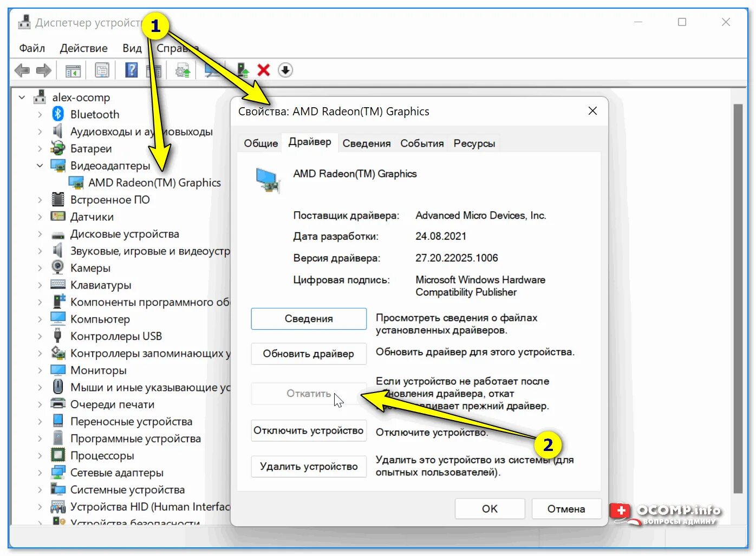Click the Компьютер category icon

[x=58, y=318]
